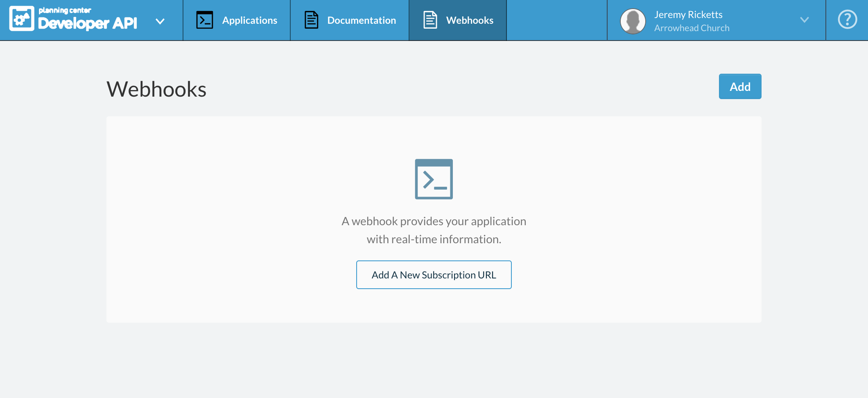Click the webhook real-time information description text
The image size is (868, 398).
434,230
